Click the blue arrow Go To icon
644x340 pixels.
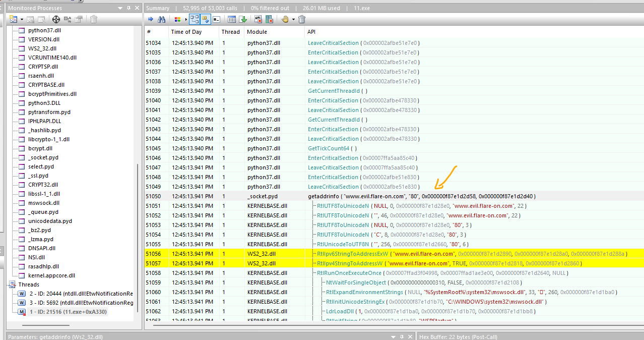(150, 19)
